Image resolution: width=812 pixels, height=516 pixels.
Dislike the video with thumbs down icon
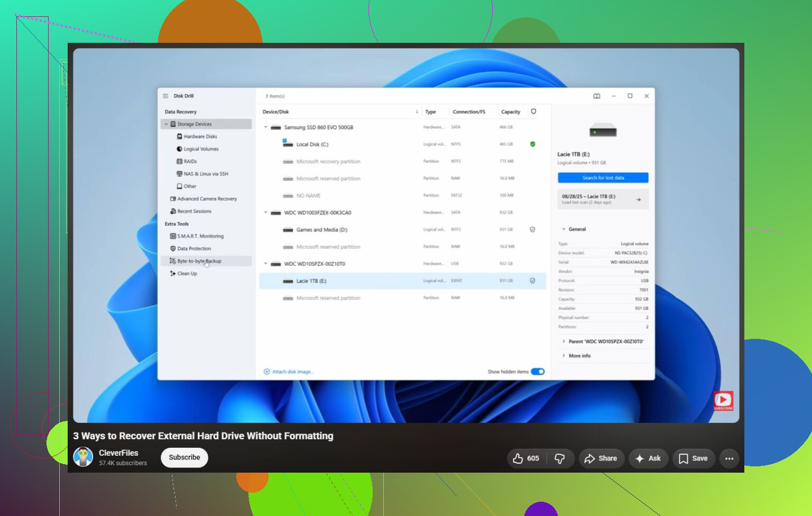click(x=560, y=458)
